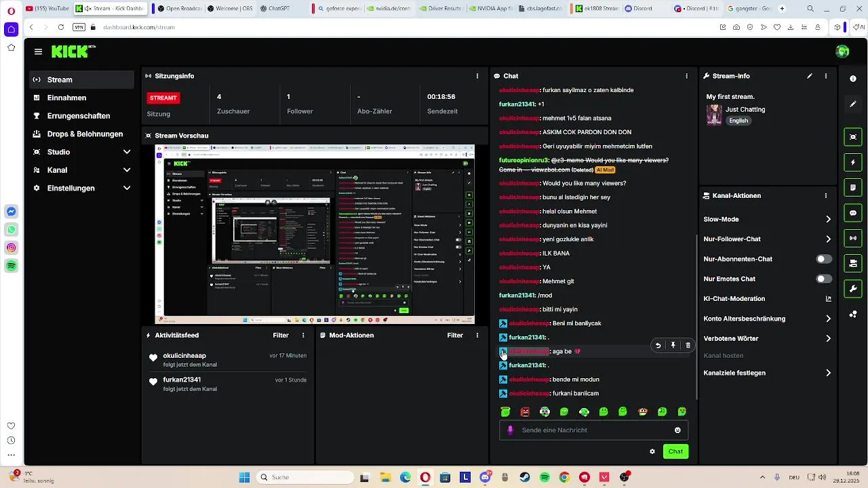868x488 pixels.
Task: Click the green Chat send button
Action: tap(675, 451)
